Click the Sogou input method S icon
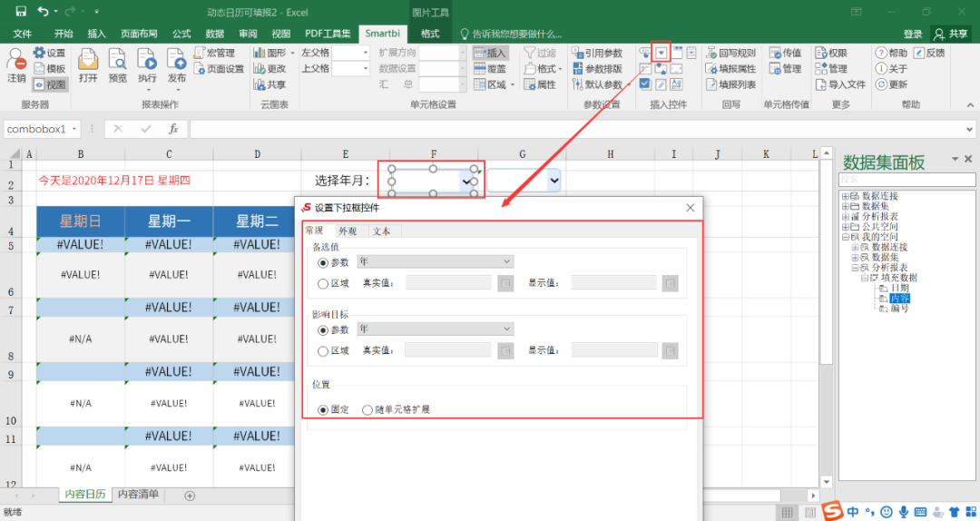 point(832,511)
